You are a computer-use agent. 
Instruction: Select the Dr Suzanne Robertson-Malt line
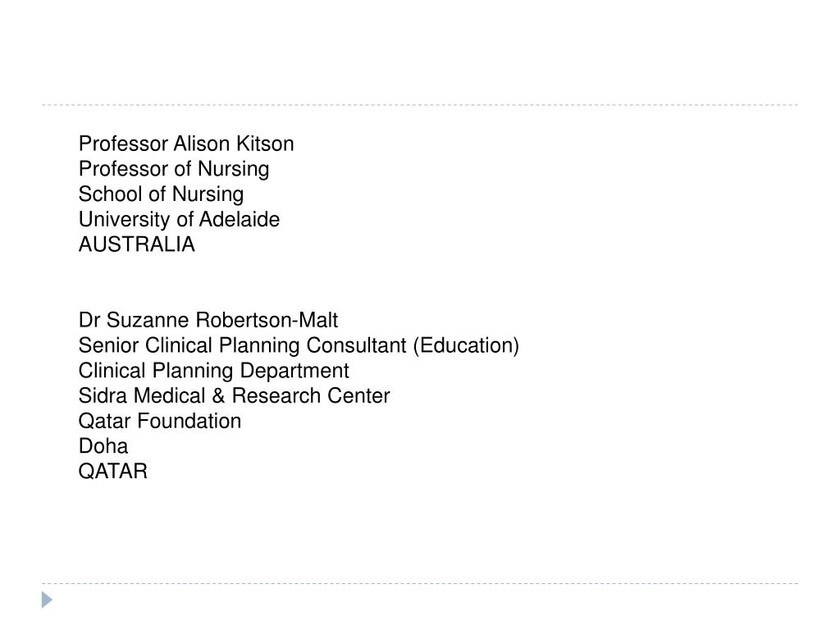(x=208, y=320)
